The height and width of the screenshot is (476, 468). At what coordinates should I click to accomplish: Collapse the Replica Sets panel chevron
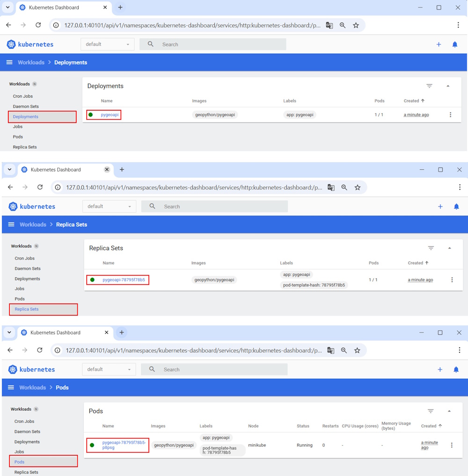click(x=449, y=248)
